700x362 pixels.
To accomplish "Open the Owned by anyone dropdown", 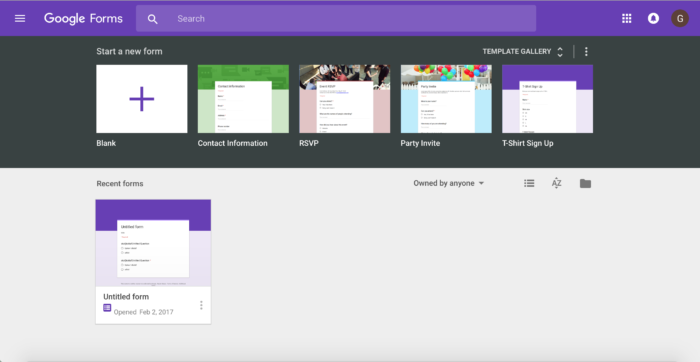I will click(449, 183).
